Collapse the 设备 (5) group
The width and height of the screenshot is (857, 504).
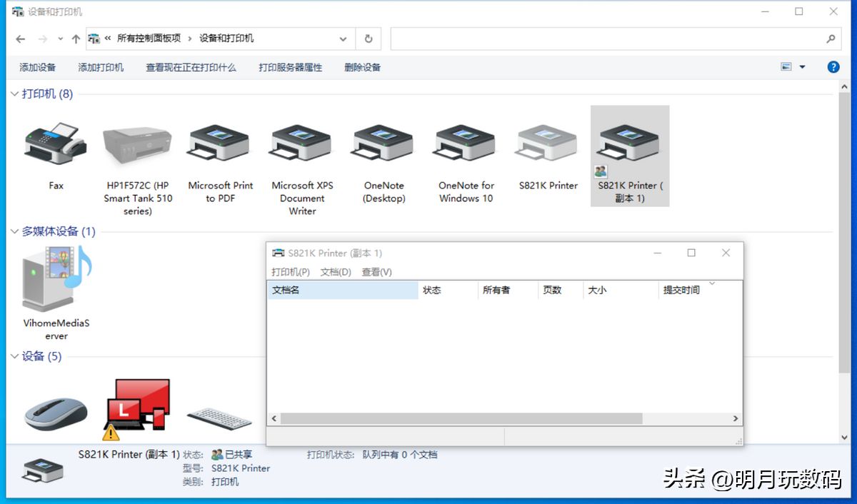click(x=14, y=356)
